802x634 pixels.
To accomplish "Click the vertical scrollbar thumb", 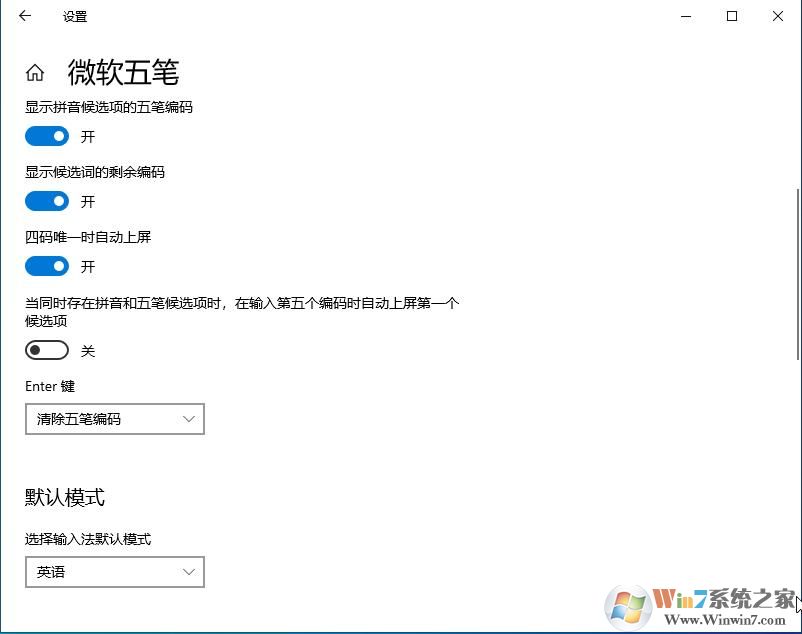I will pos(798,274).
